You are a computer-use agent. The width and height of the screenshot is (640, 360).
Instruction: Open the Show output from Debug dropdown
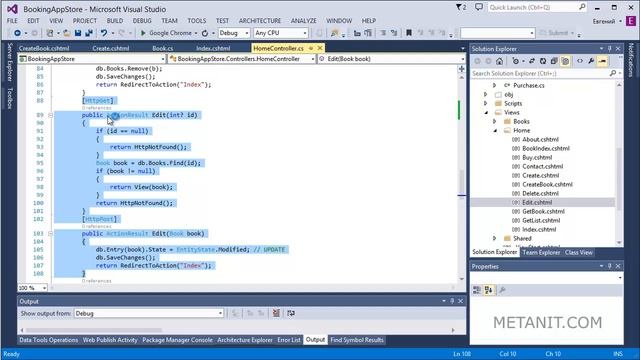point(220,313)
